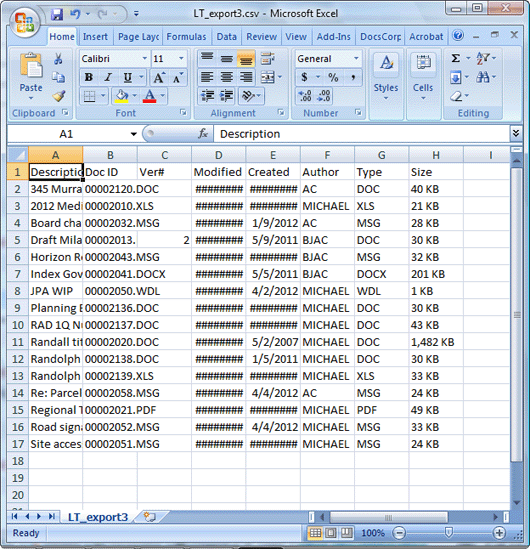Click the zoom slider handle
This screenshot has width=530, height=549.
[448, 533]
